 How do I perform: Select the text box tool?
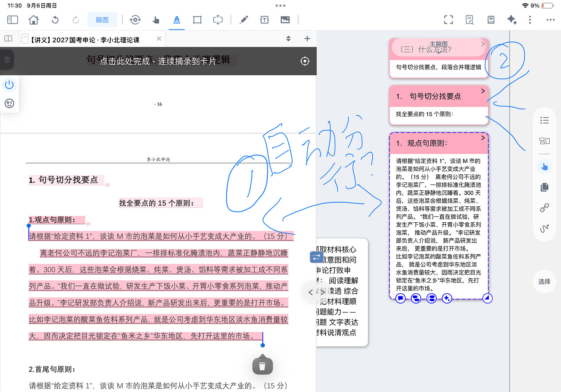(264, 20)
